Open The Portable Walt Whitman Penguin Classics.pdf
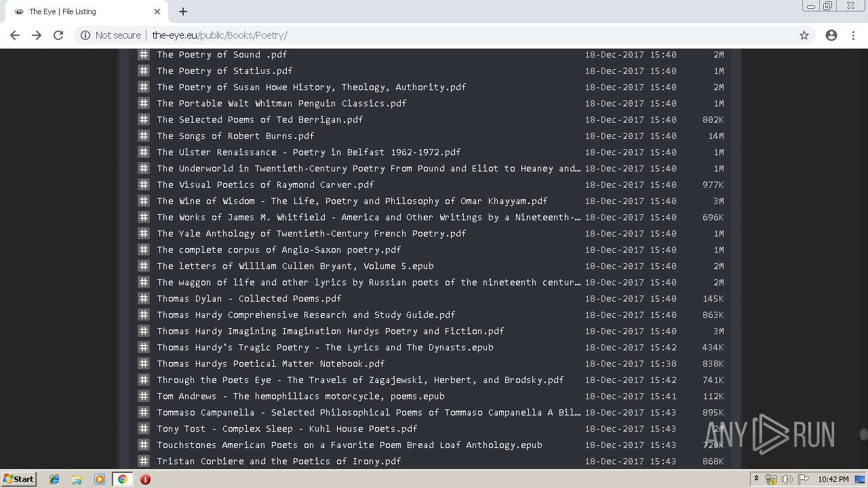868x488 pixels. (281, 103)
